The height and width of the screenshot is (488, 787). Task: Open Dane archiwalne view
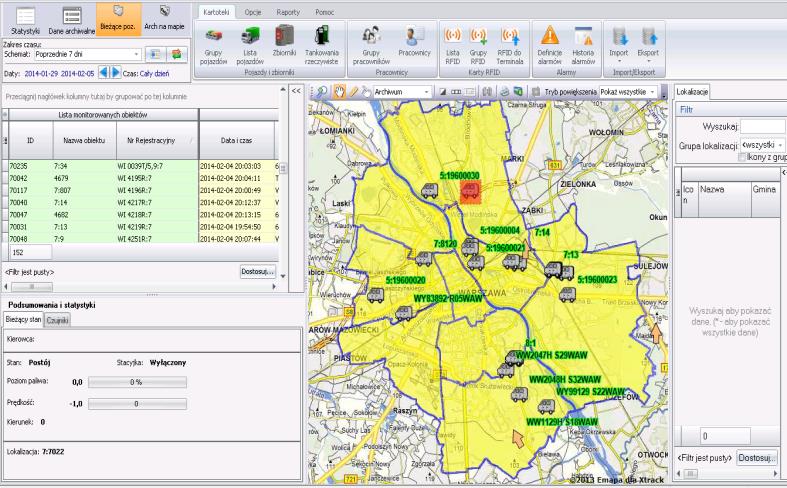click(71, 21)
